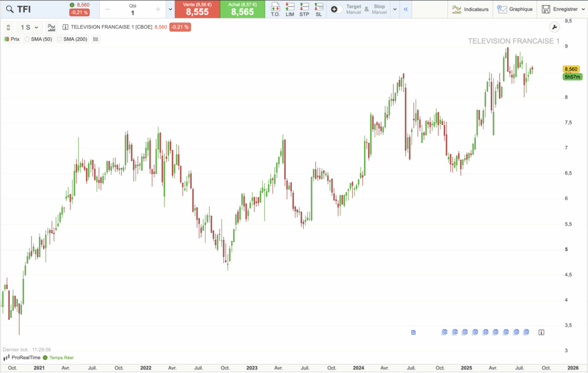This screenshot has height=373, width=588.
Task: Open chart settings with the wrench icon
Action: click(x=554, y=27)
